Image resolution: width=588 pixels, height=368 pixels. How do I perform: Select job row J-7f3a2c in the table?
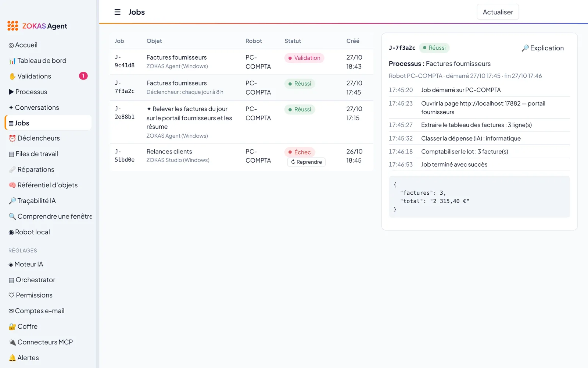tap(241, 88)
